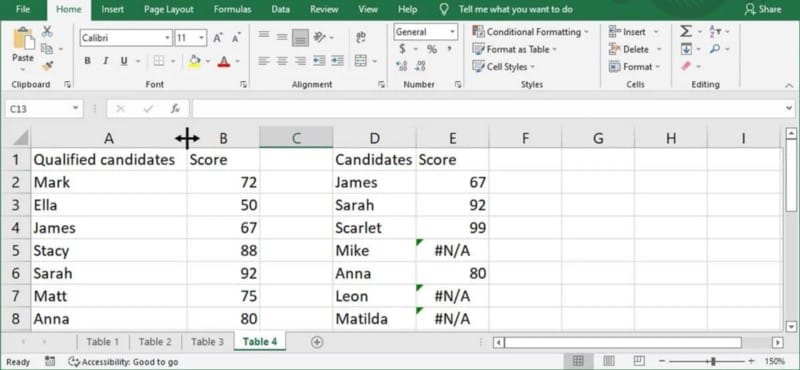Viewport: 800px width, 370px height.
Task: Click the Center align text icon
Action: tap(282, 61)
